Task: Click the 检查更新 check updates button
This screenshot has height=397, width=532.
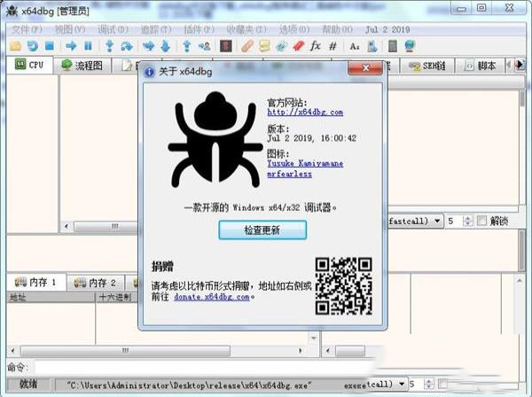Action: [262, 230]
